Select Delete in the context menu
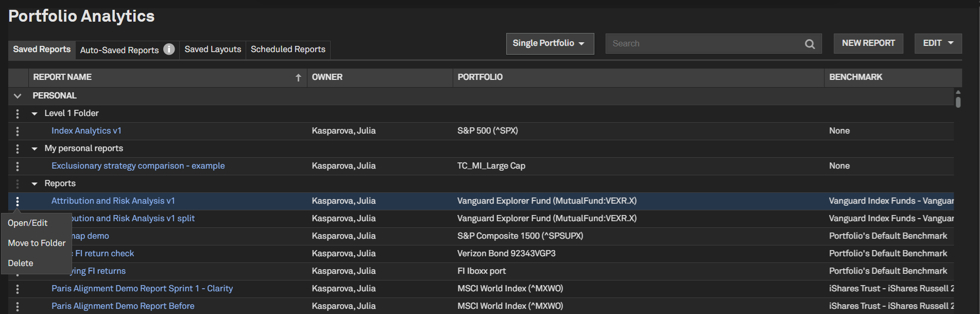The image size is (980, 314). (x=21, y=263)
